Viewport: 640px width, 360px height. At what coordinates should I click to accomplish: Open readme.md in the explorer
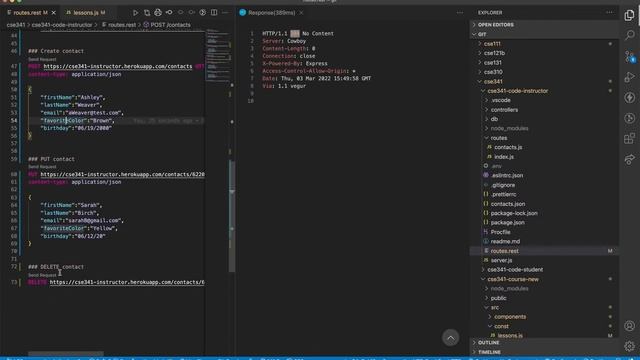tap(544, 241)
